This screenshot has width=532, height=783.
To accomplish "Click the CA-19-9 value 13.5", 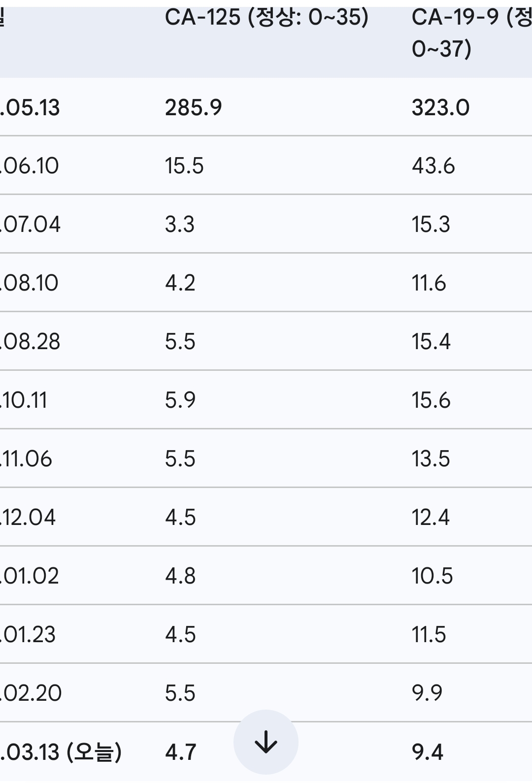I will pyautogui.click(x=431, y=459).
